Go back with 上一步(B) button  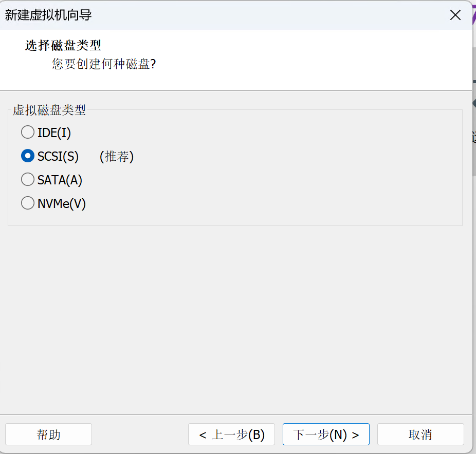point(232,434)
